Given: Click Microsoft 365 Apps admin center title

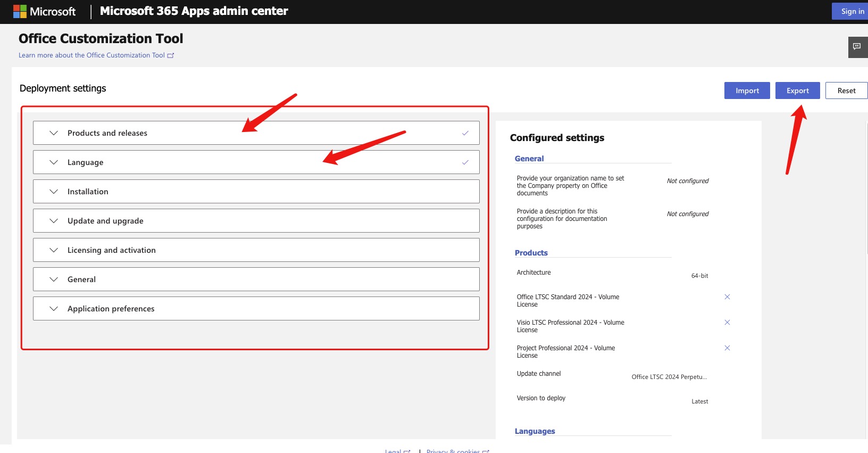Looking at the screenshot, I should tap(194, 11).
